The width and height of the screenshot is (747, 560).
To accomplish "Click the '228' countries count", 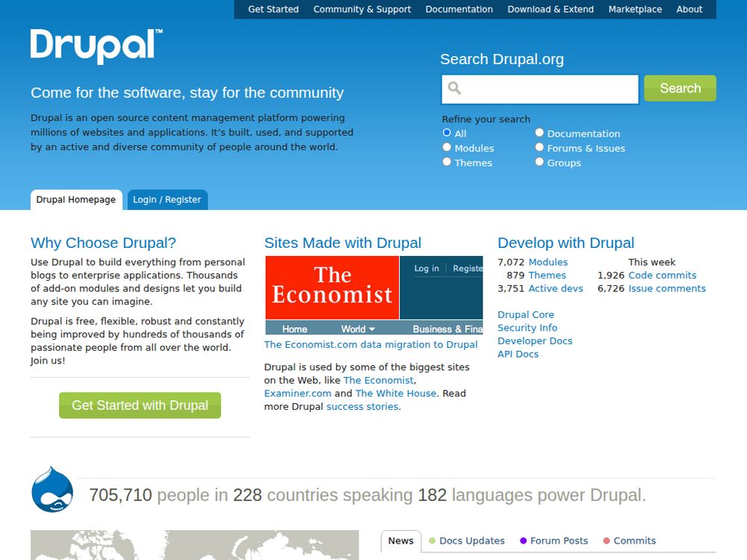I will [247, 495].
